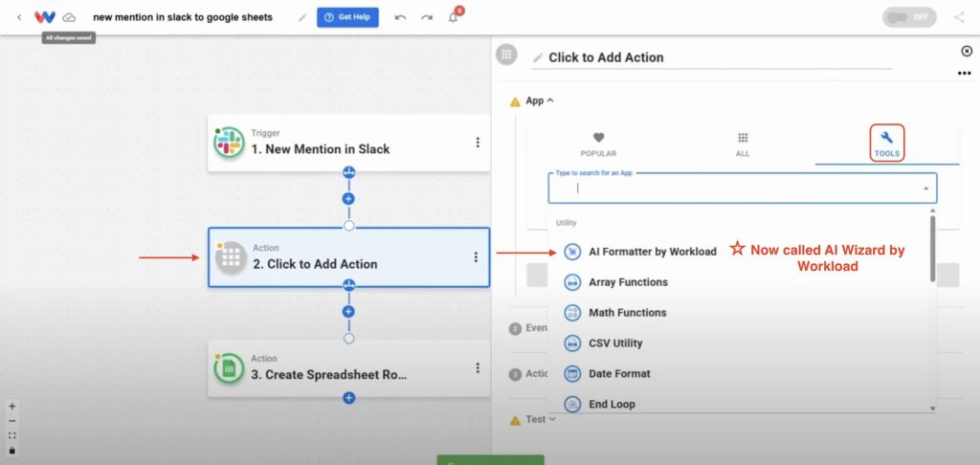The width and height of the screenshot is (980, 465).
Task: Select Array Functions from the list
Action: click(x=628, y=282)
